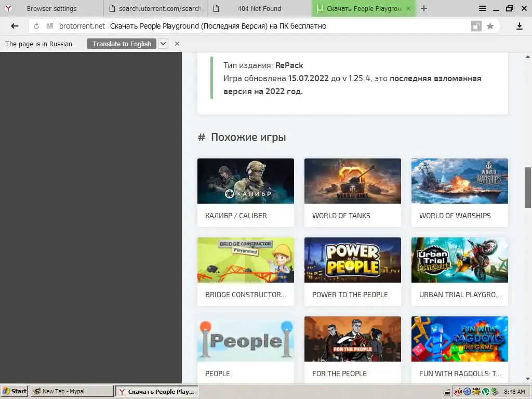Click the For the People thumbnail
Screen dimensions: 532x399
coord(353,339)
